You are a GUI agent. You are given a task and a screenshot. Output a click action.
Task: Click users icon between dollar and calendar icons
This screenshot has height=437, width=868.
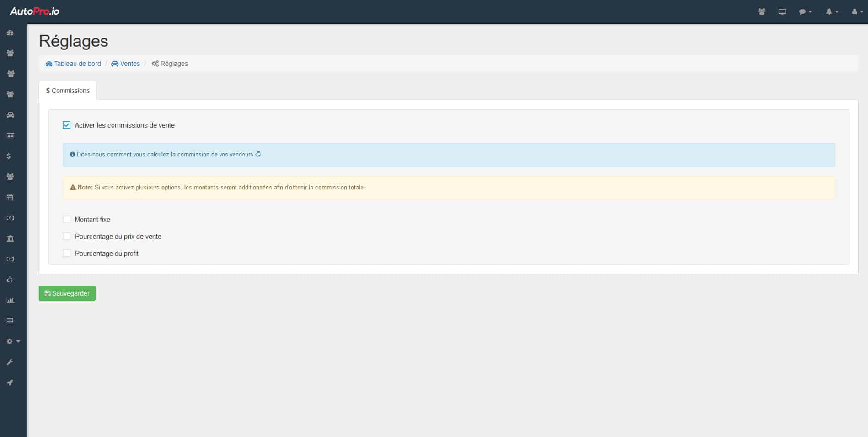[10, 177]
